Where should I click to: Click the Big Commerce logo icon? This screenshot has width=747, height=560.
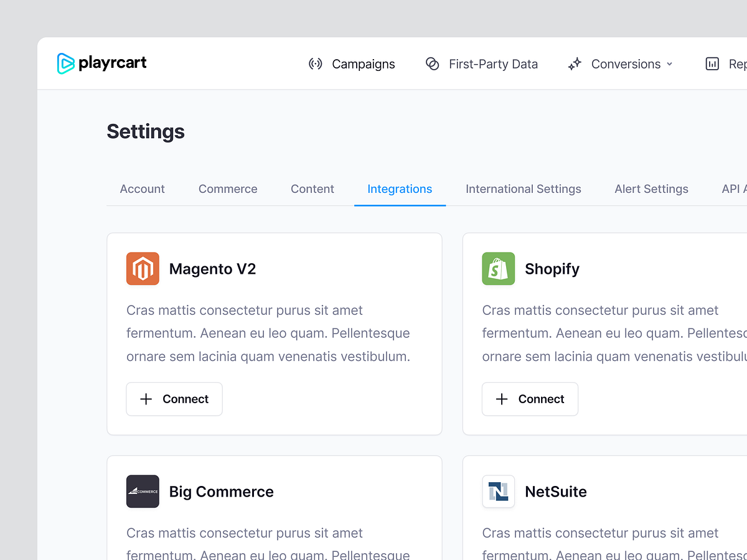143,492
